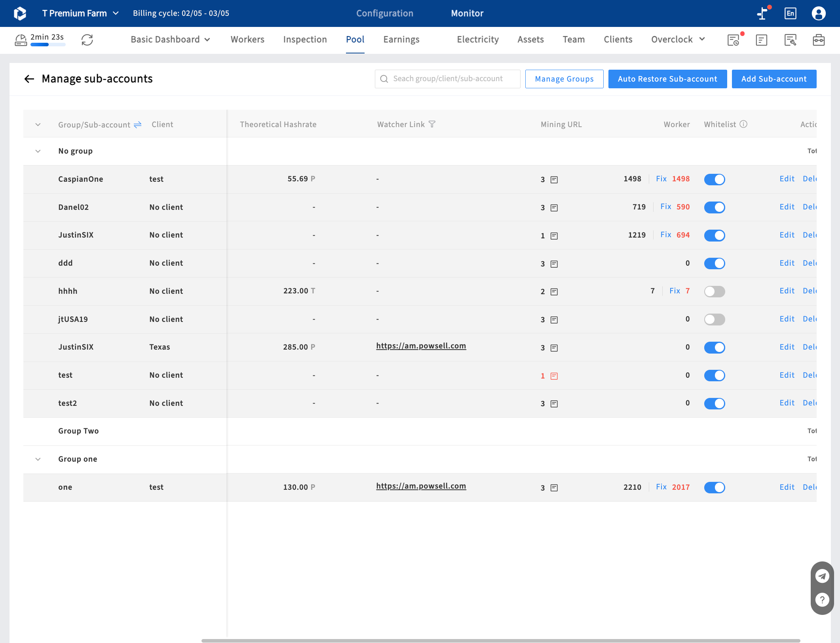
Task: Collapse the Group one section
Action: (x=38, y=459)
